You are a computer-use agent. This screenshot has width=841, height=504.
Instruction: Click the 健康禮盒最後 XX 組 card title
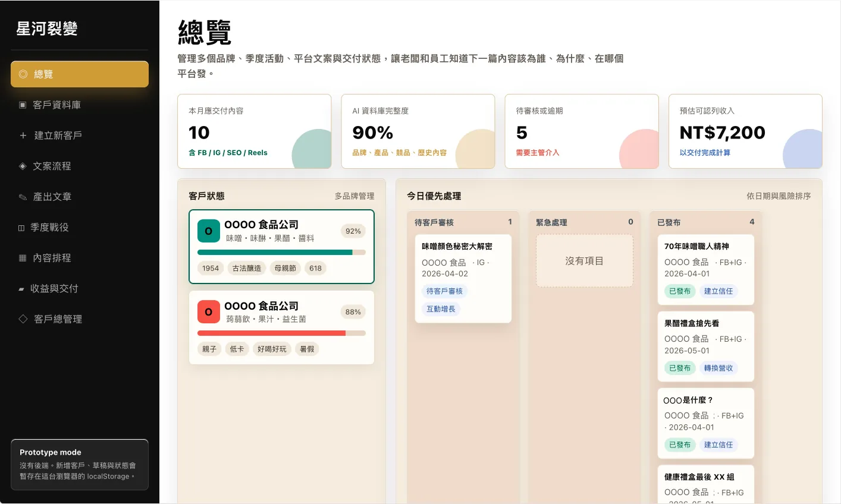[x=699, y=477]
